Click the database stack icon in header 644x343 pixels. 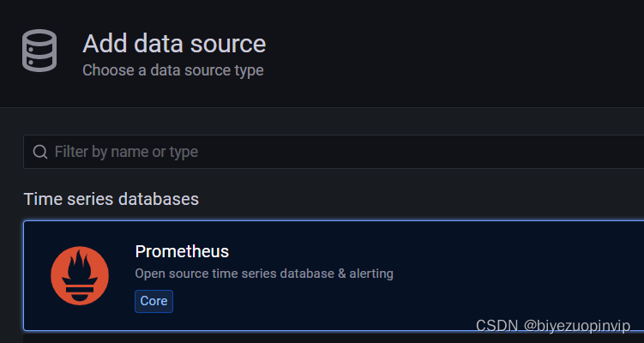[40, 51]
